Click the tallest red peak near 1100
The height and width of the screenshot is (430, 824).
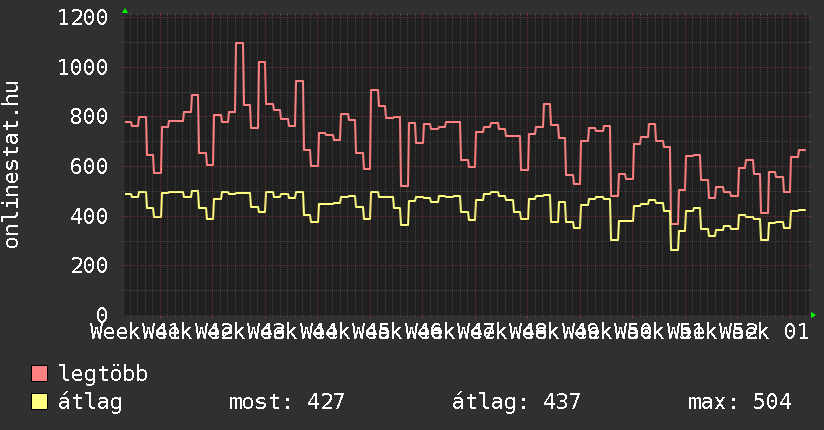tap(239, 44)
